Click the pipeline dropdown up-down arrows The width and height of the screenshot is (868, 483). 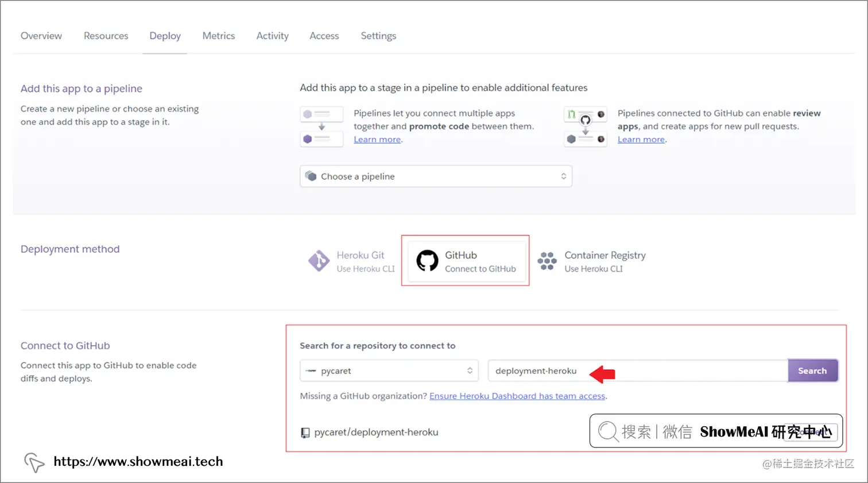coord(563,176)
